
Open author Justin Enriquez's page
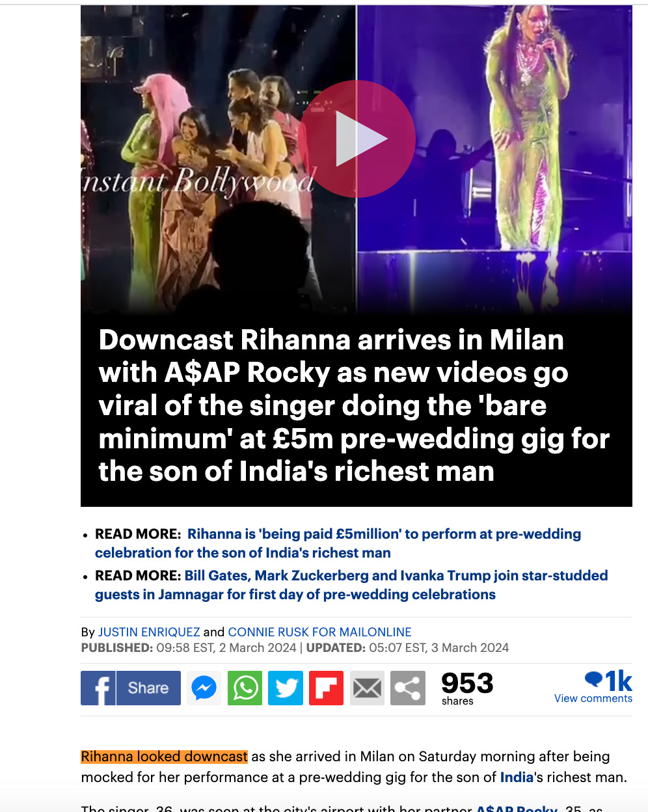point(149,632)
